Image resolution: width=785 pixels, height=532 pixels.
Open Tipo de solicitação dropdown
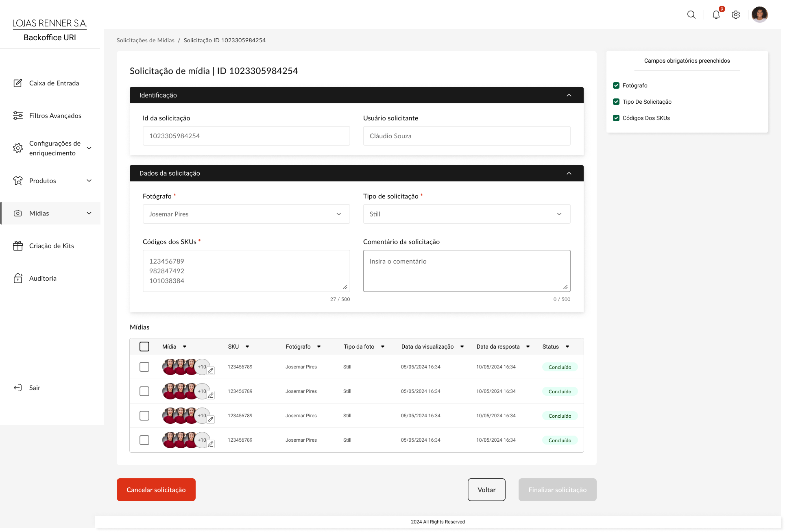467,214
